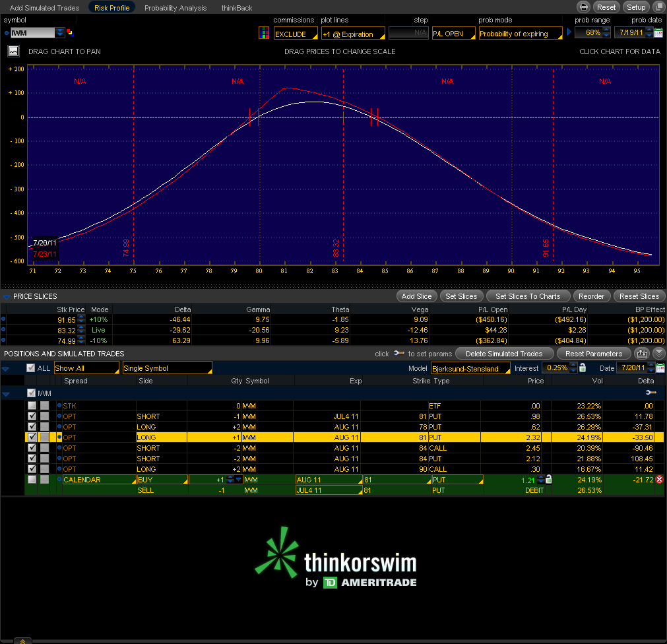The width and height of the screenshot is (667, 644).
Task: Click the double-chevron icon at far right of positions header
Action: tap(658, 354)
